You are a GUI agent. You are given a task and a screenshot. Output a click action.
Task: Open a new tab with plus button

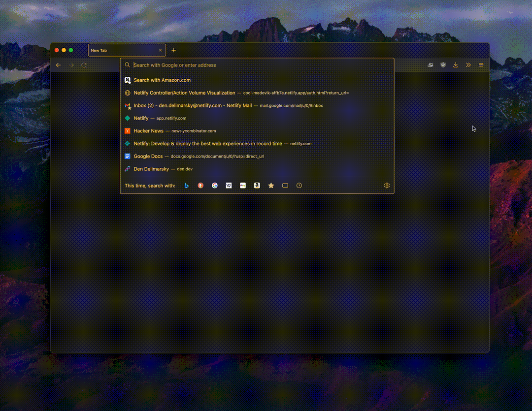[x=174, y=50]
